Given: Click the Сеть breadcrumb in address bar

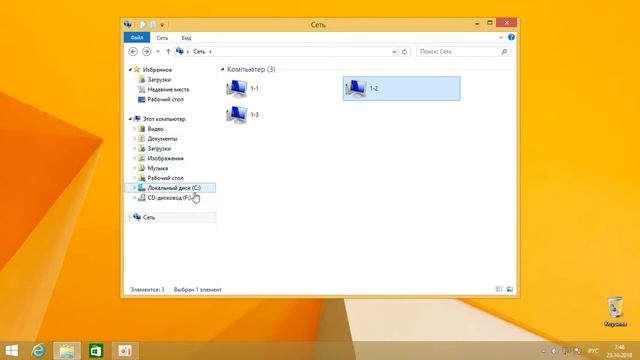Looking at the screenshot, I should (x=199, y=52).
